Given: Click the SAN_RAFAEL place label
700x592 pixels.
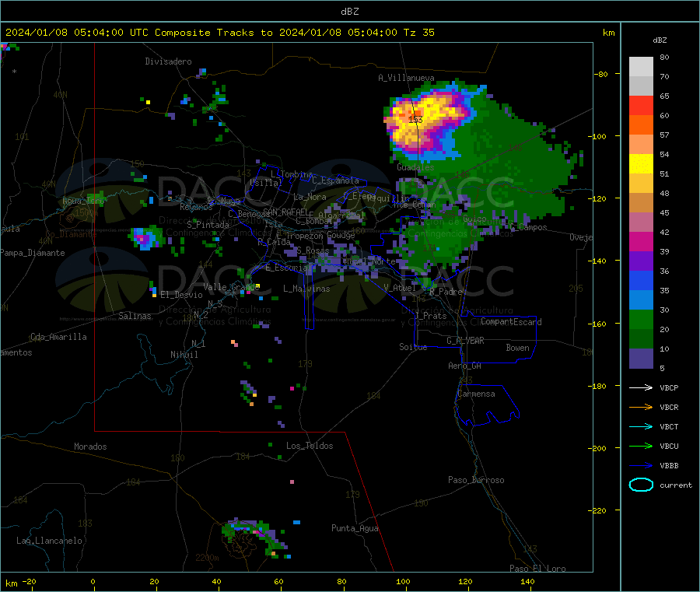Looking at the screenshot, I should [285, 212].
